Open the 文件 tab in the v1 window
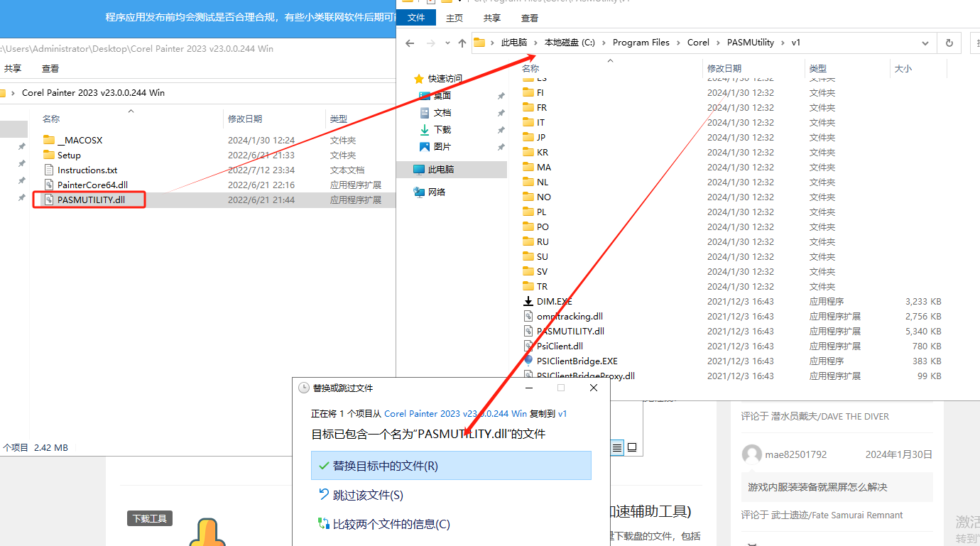Image resolution: width=980 pixels, height=546 pixels. pyautogui.click(x=416, y=18)
